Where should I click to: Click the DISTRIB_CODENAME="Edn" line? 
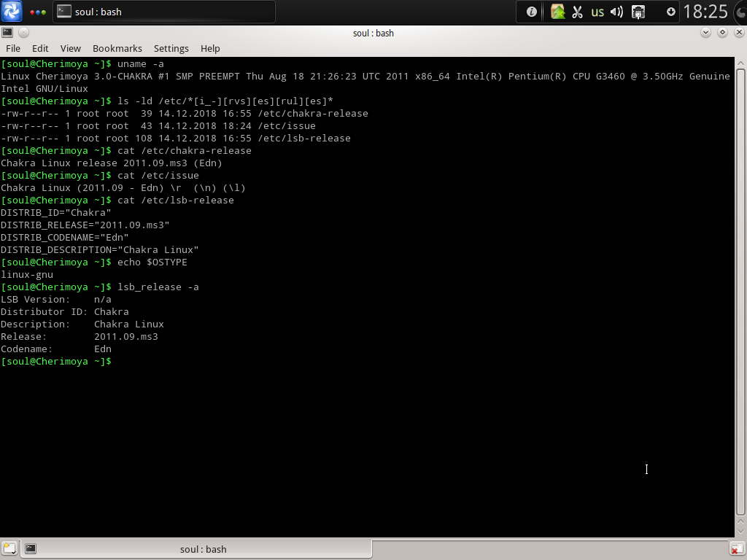coord(65,237)
